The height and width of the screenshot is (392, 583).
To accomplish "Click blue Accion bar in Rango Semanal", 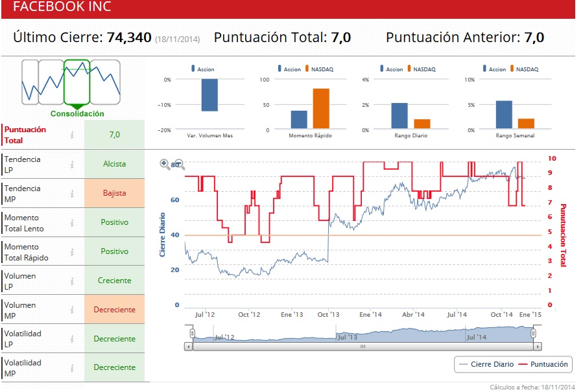I will (504, 115).
